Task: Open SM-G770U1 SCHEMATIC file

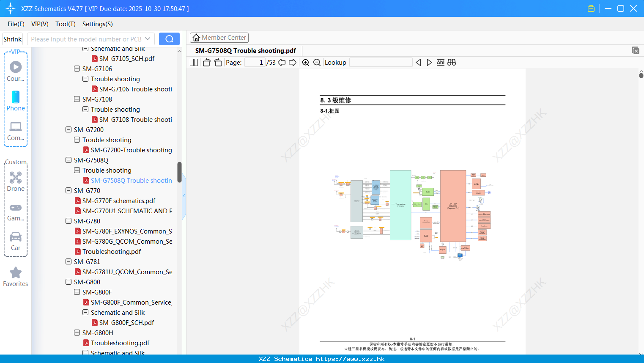Action: (x=123, y=211)
